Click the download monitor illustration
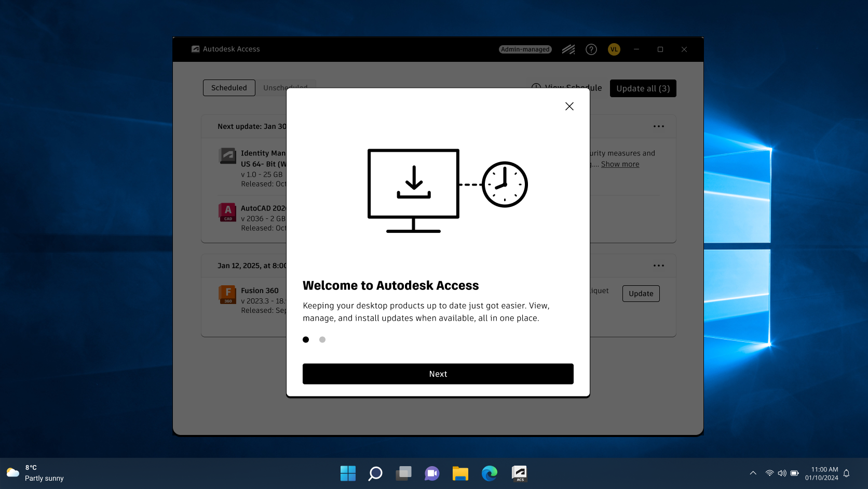 coord(413,191)
